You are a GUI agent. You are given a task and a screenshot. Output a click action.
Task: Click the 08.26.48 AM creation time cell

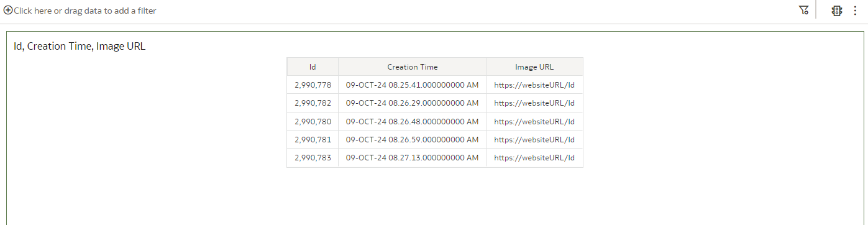[413, 121]
